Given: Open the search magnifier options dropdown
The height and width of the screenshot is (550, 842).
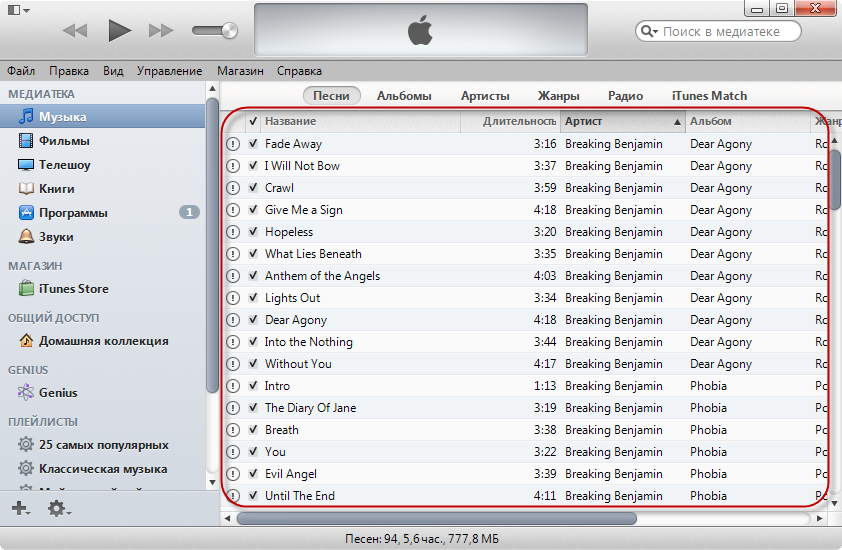Looking at the screenshot, I should click(650, 32).
